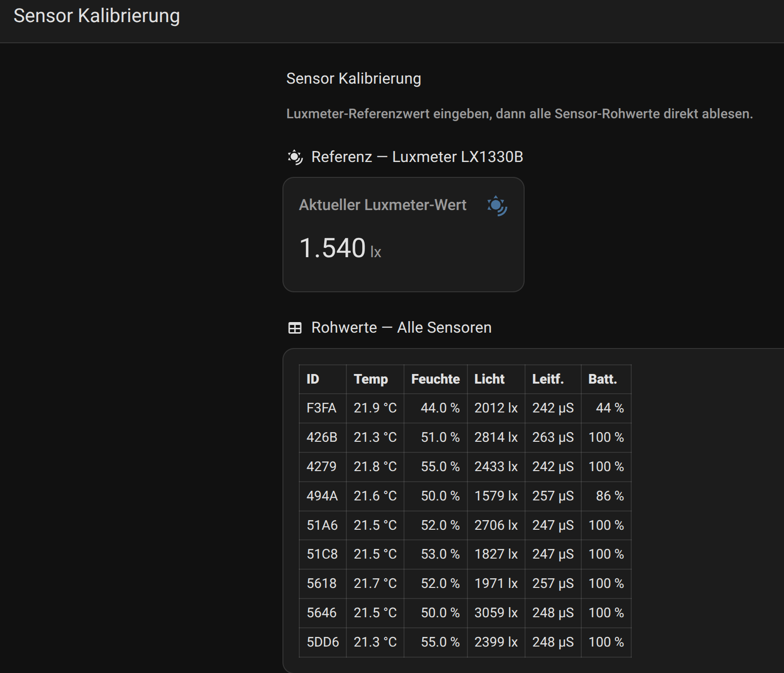Click the Feuchte column header
The image size is (784, 673).
[x=435, y=379]
